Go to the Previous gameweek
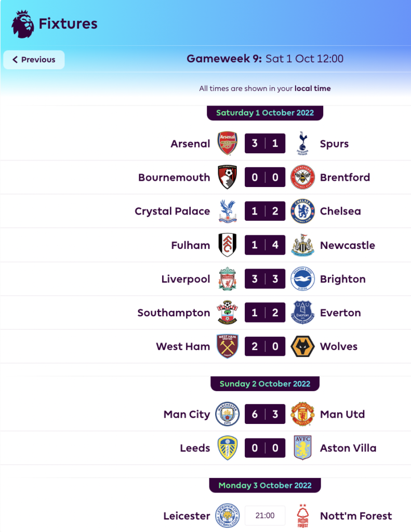The height and width of the screenshot is (532, 411). click(34, 60)
